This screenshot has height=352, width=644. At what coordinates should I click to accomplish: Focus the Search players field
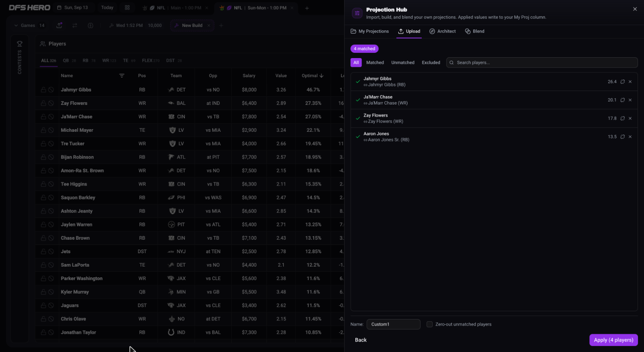(542, 62)
